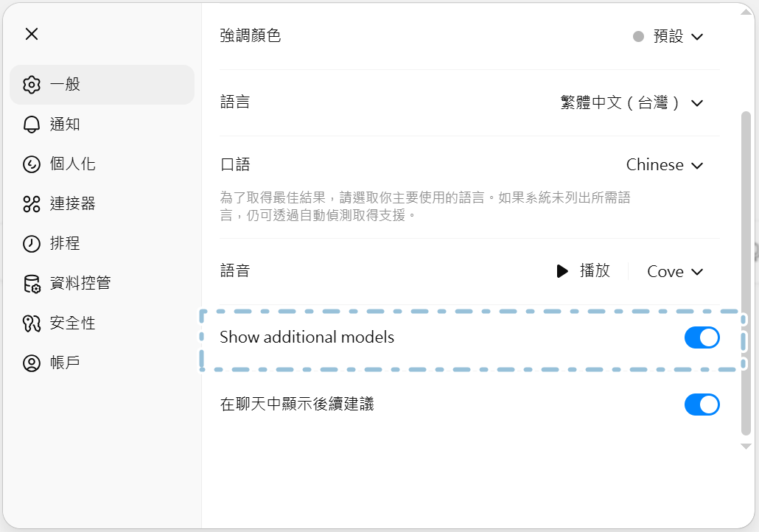Click the gray accent color dot
This screenshot has width=759, height=532.
[638, 37]
